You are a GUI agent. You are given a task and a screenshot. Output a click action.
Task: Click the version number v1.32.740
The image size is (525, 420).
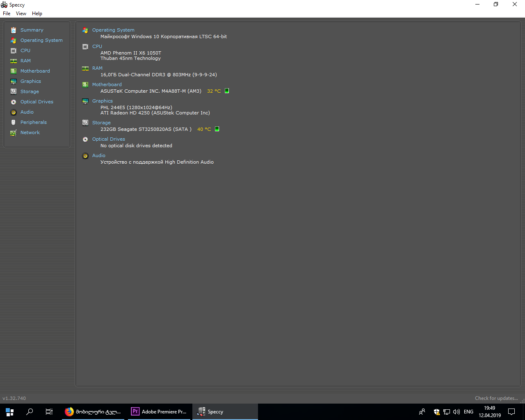14,398
